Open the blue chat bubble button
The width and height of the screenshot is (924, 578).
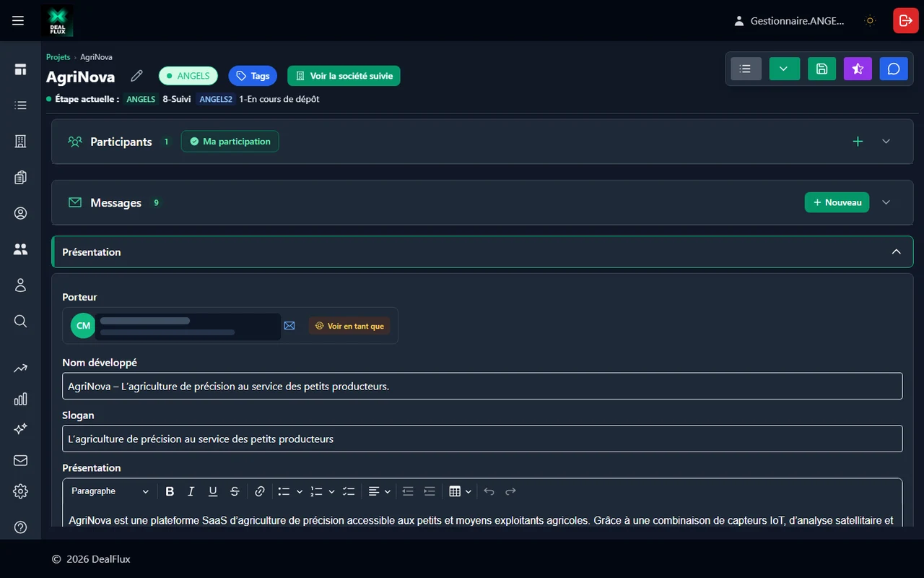tap(894, 69)
